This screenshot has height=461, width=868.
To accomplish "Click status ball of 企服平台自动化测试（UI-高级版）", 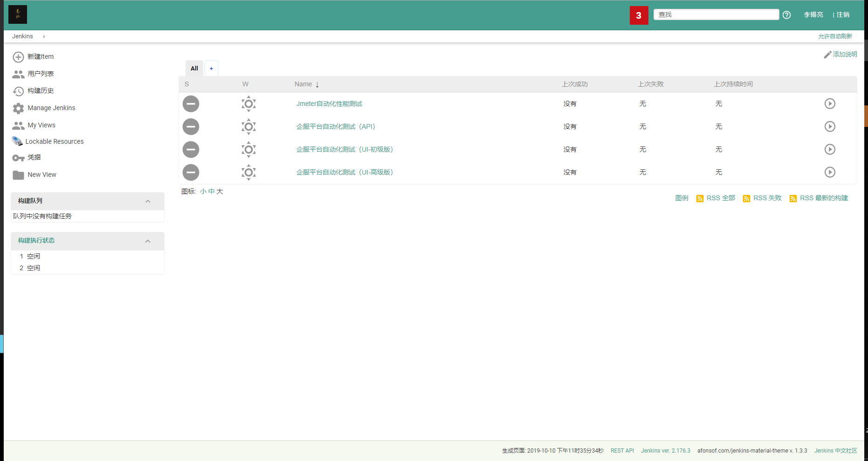I will [x=191, y=172].
